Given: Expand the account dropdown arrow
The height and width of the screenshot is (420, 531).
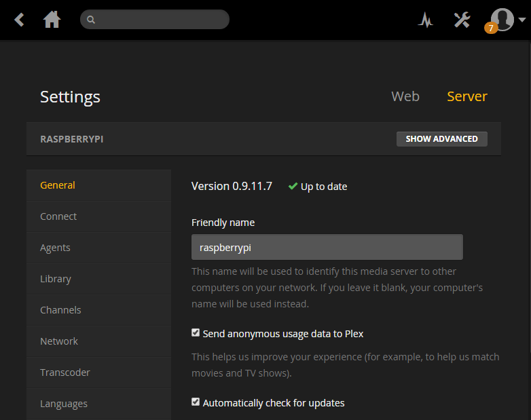Looking at the screenshot, I should click(x=521, y=20).
